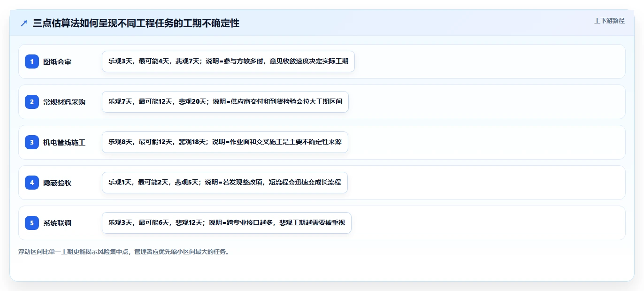Open the 上下游路径 link
644x291 pixels.
(x=609, y=21)
